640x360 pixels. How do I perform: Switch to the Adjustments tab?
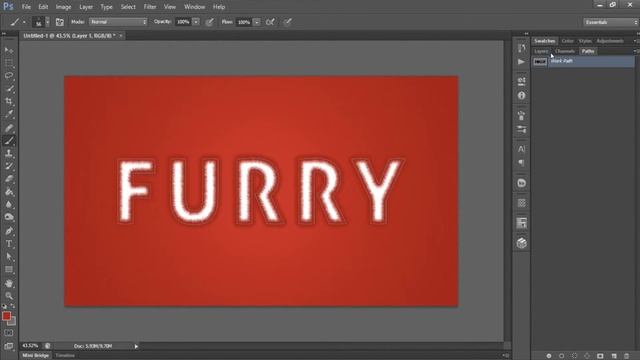click(610, 41)
